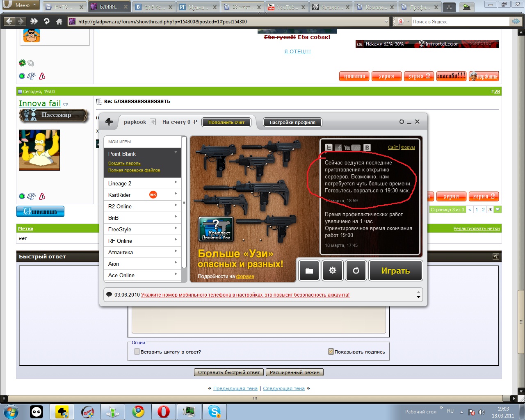Click the 'Следующая тема' link

click(x=284, y=388)
